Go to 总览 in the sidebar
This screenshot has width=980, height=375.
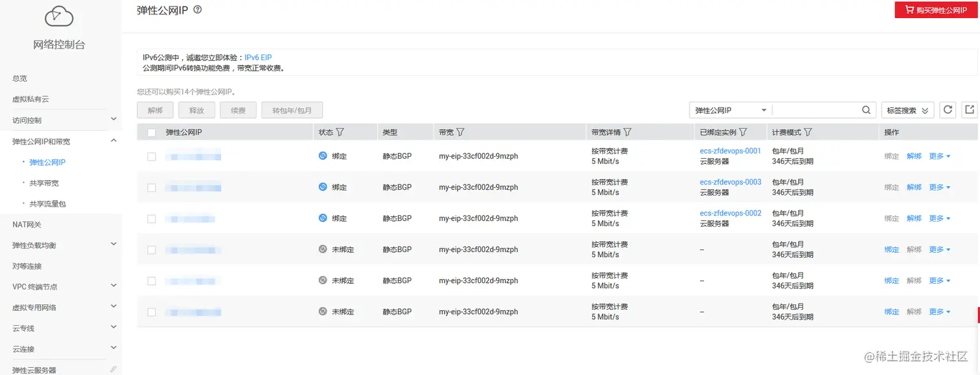click(x=20, y=78)
